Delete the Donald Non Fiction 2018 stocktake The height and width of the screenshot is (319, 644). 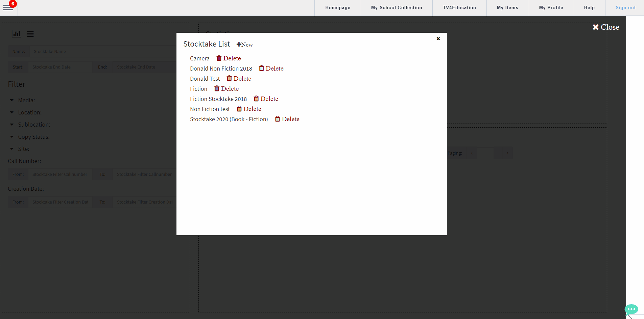pos(271,69)
